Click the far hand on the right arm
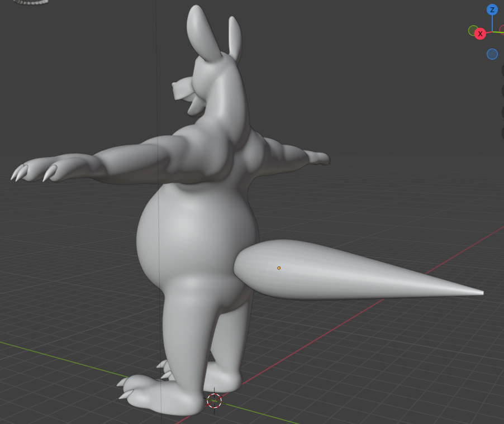 pyautogui.click(x=317, y=158)
